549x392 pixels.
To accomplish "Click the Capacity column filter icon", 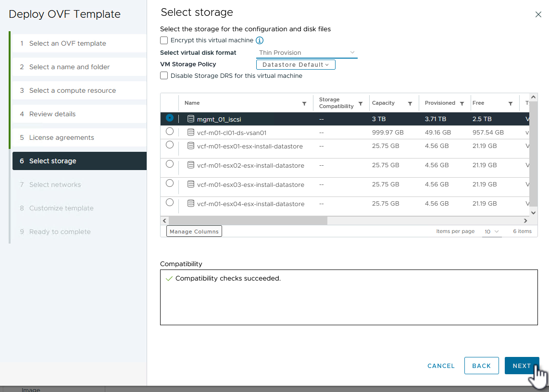I will (x=410, y=103).
